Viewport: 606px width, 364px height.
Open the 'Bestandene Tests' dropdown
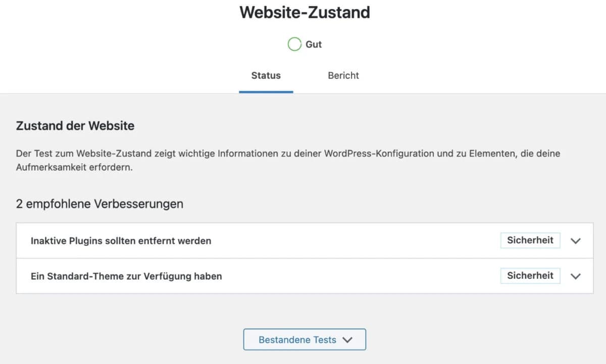pos(305,339)
